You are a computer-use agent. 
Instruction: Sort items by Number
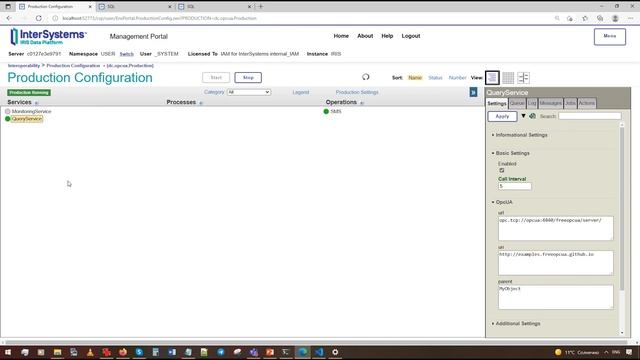click(458, 78)
